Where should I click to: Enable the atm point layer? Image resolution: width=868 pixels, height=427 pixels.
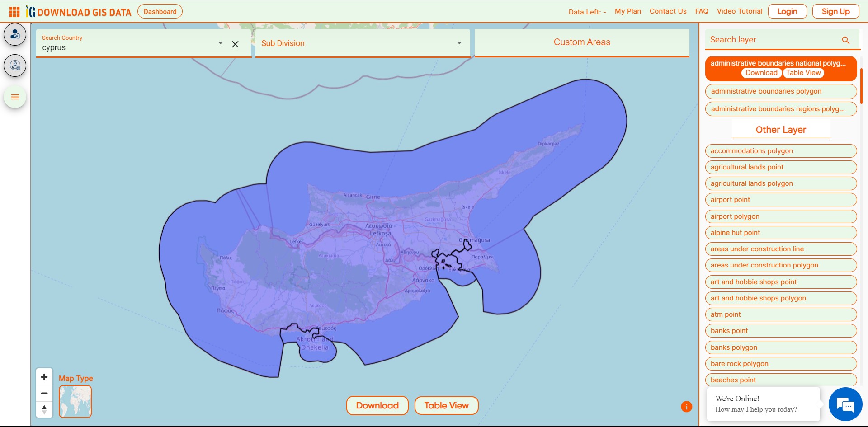click(781, 314)
